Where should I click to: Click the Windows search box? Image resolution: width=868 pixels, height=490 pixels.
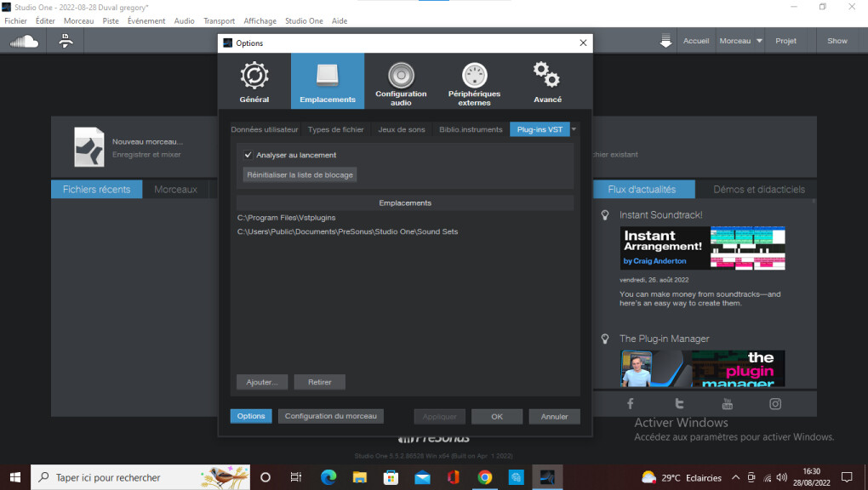click(140, 477)
